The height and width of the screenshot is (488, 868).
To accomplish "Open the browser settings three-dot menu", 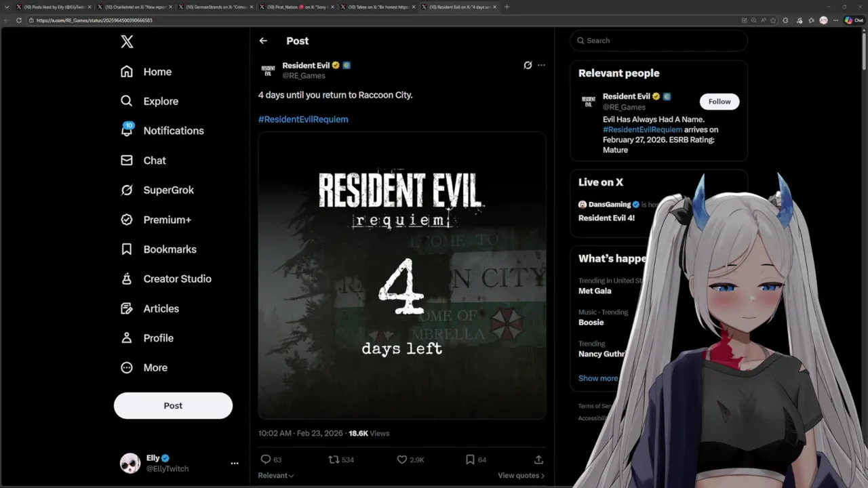I will [835, 20].
